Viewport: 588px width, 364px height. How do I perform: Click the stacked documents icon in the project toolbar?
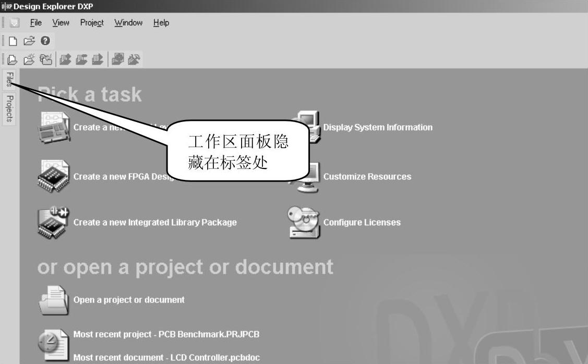click(x=13, y=59)
